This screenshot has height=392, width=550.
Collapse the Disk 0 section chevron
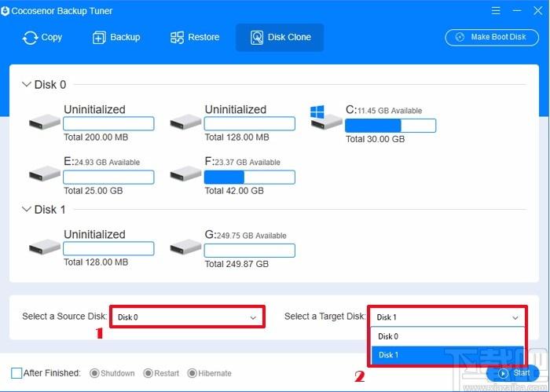click(26, 84)
